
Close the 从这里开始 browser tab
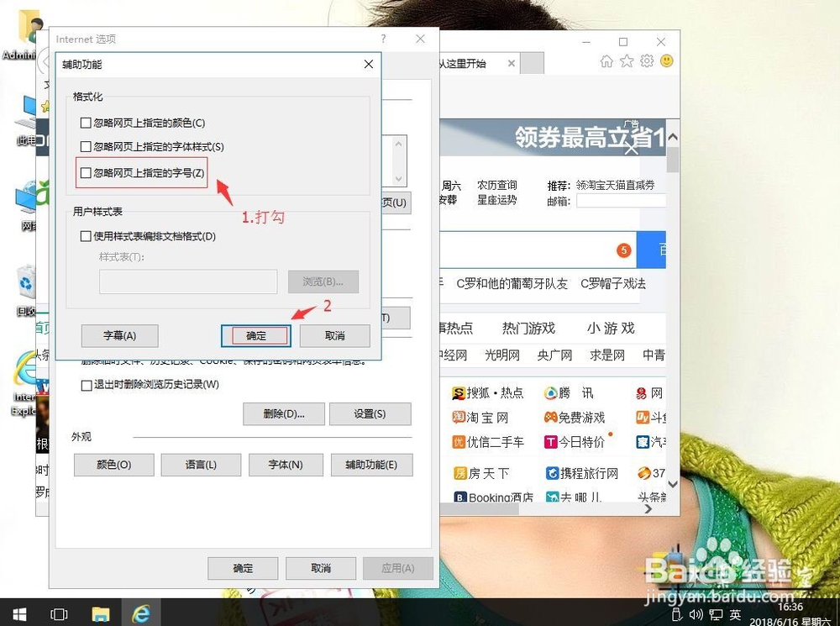tap(512, 63)
